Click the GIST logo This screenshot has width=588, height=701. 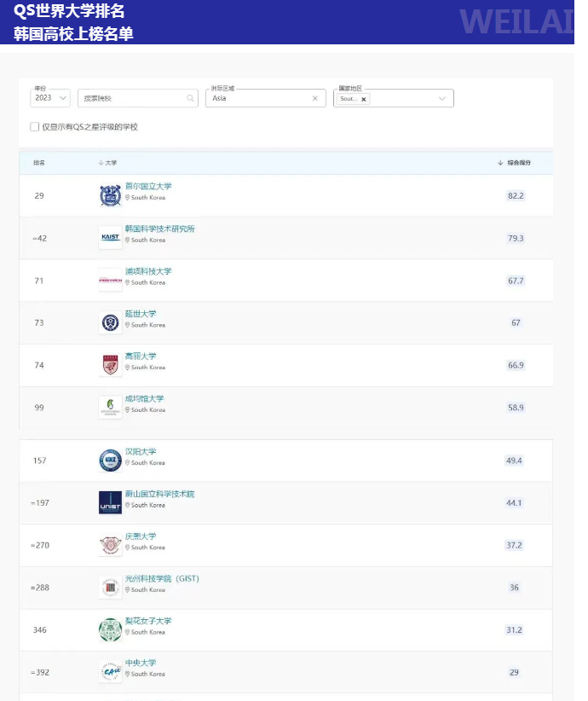coord(111,588)
